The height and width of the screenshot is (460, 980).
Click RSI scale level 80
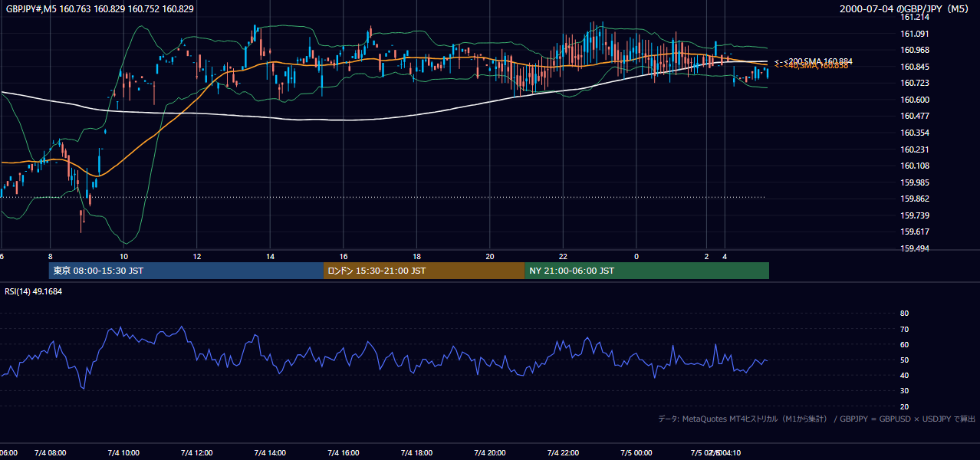(904, 314)
